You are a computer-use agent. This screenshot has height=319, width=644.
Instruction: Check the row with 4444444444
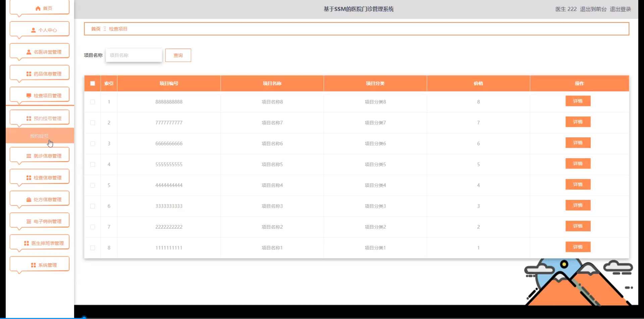click(93, 185)
